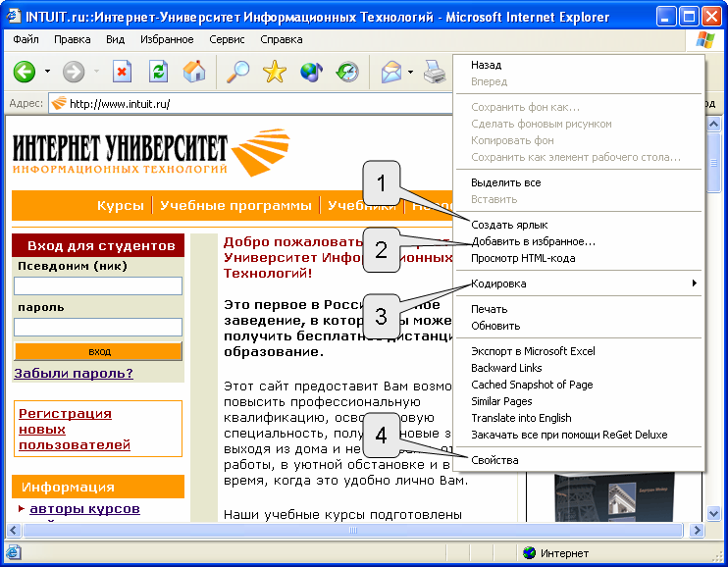Choose Обновить in the context menu

(x=579, y=326)
